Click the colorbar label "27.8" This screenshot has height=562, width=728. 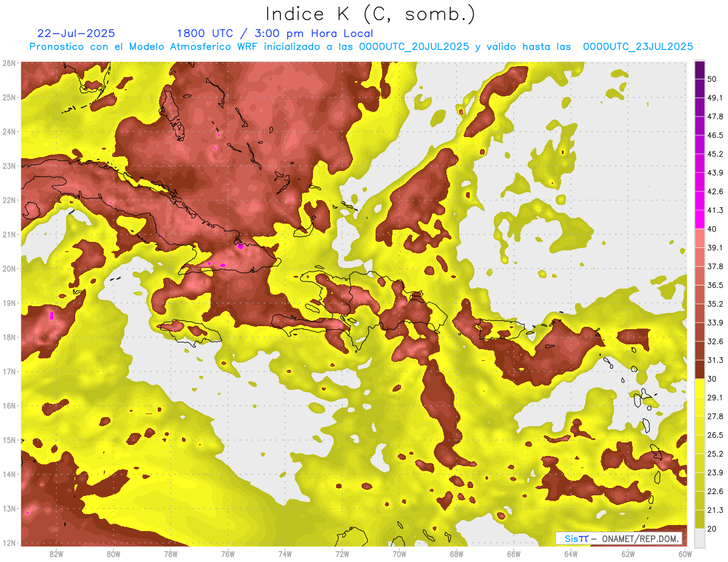pos(715,416)
